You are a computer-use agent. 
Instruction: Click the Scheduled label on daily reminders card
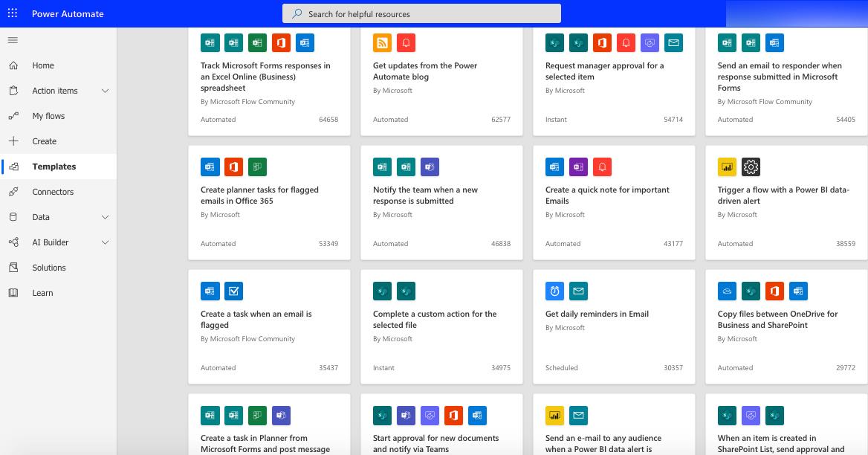coord(561,367)
